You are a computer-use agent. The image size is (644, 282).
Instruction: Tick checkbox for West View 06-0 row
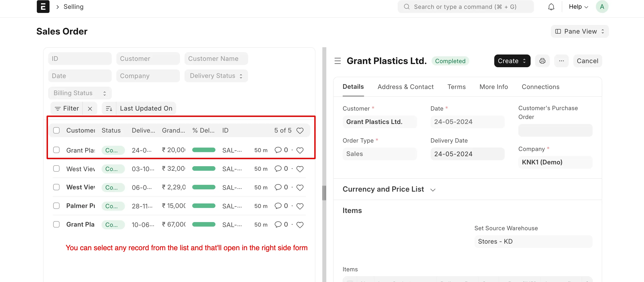click(x=56, y=187)
